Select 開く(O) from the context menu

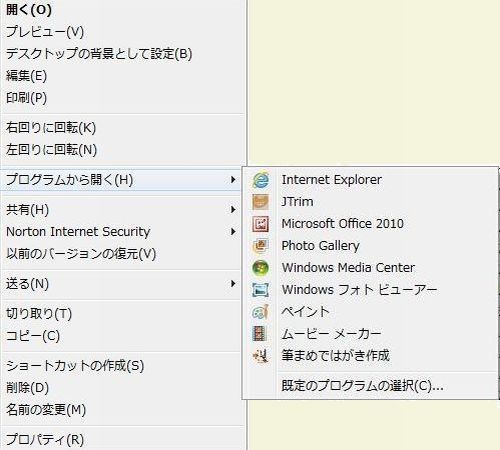click(29, 10)
